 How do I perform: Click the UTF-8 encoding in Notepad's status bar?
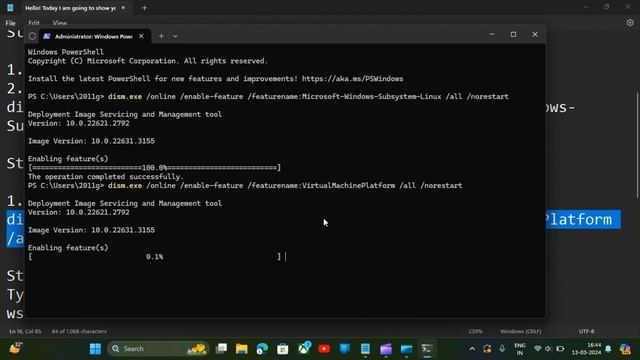click(587, 331)
